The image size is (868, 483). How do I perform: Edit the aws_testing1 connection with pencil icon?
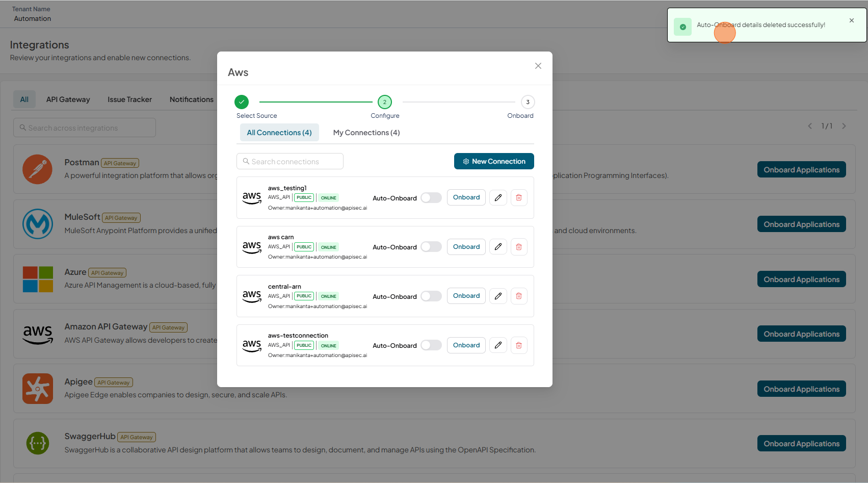coord(498,197)
